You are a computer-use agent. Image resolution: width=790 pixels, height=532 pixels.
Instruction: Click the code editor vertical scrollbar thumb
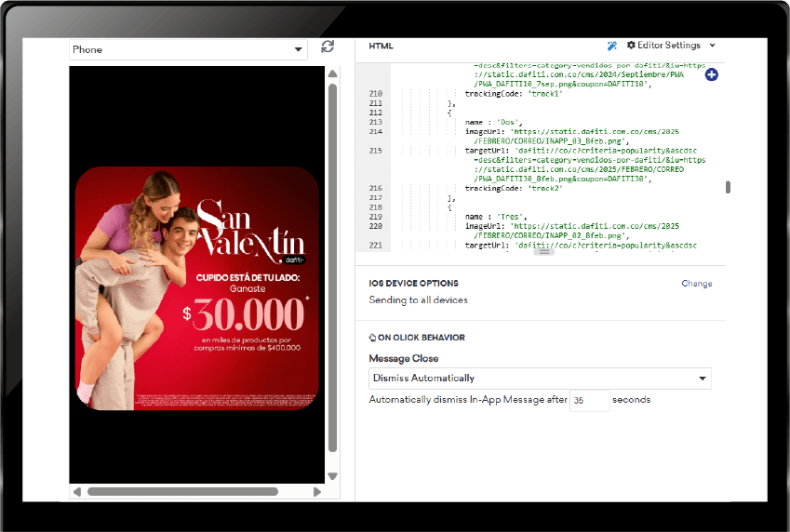[x=728, y=187]
